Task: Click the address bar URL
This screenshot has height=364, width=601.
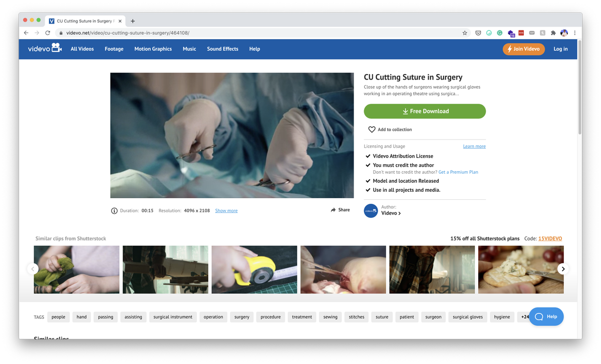Action: (x=128, y=33)
